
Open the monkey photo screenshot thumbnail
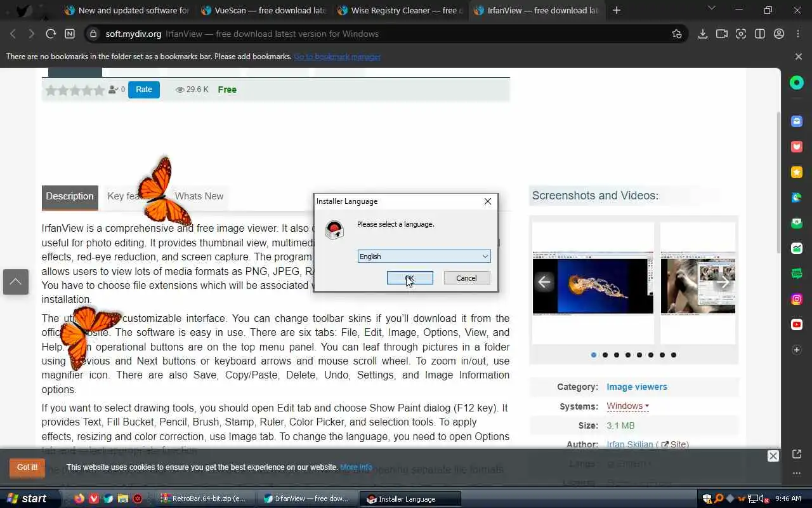coord(698,283)
